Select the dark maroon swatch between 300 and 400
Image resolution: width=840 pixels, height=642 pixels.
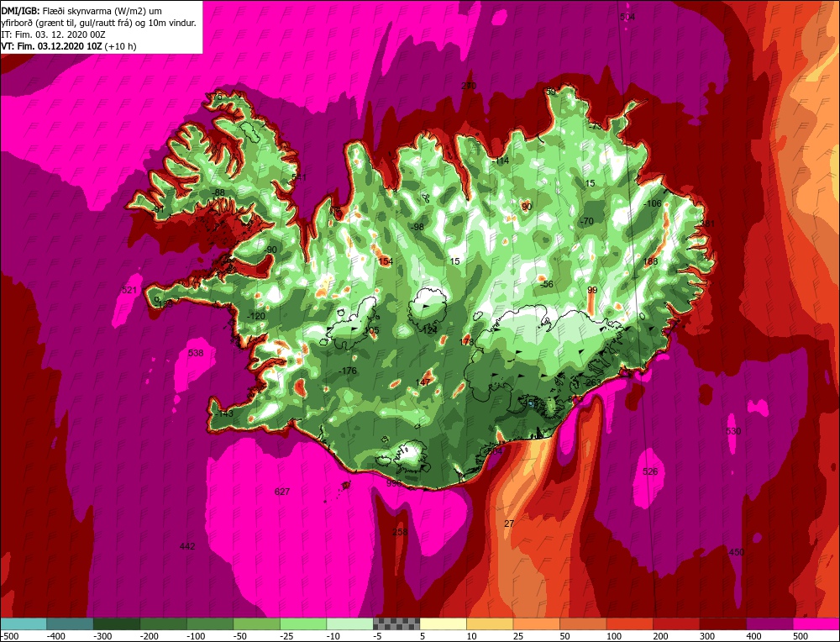[x=722, y=624]
